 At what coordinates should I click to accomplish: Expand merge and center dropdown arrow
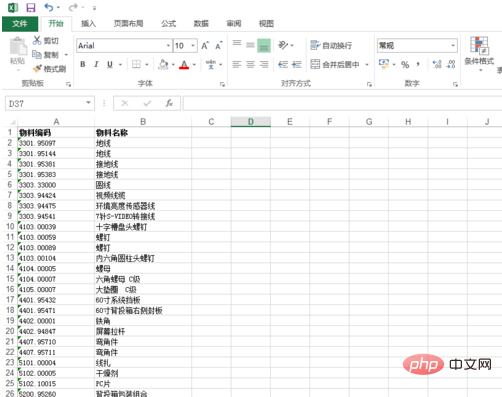coord(367,65)
